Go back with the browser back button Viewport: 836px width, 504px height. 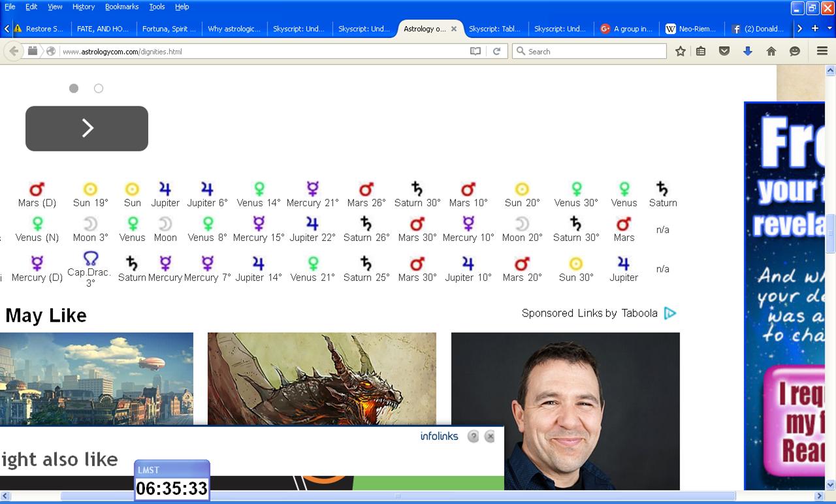pos(14,51)
